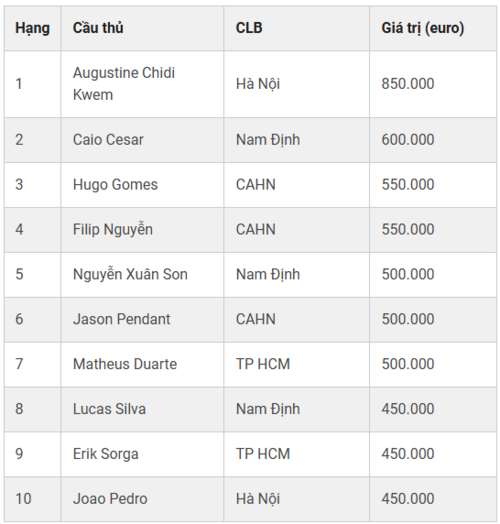
Task: Select the Giá trị (euro) header
Action: [423, 28]
